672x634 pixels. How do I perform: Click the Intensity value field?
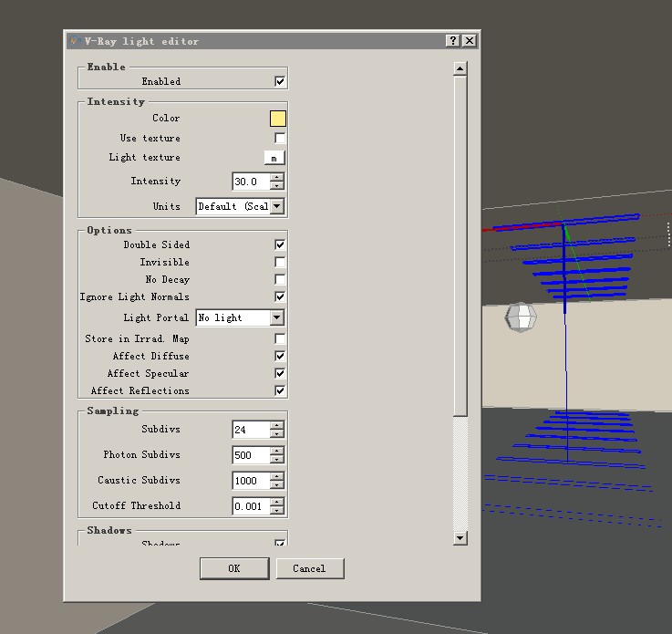(251, 182)
